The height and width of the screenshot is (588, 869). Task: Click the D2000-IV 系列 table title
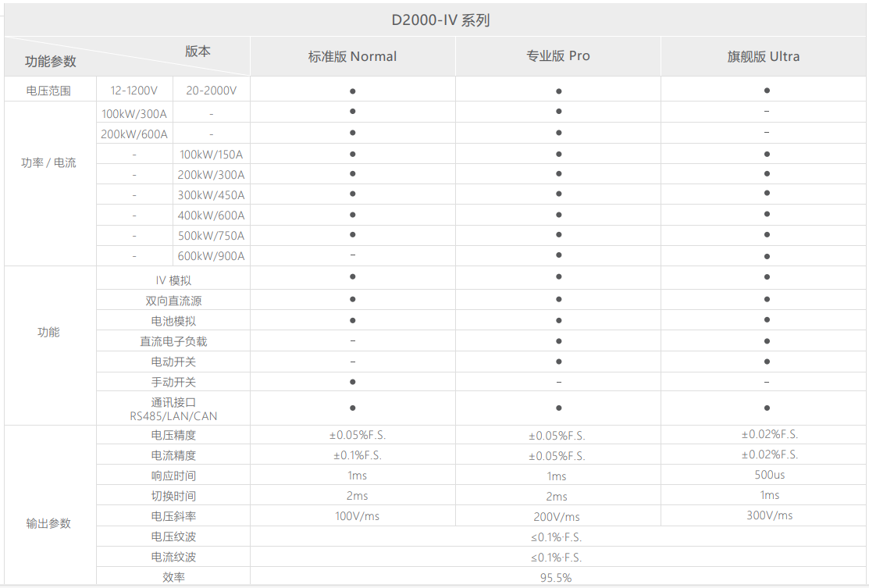[x=440, y=20]
